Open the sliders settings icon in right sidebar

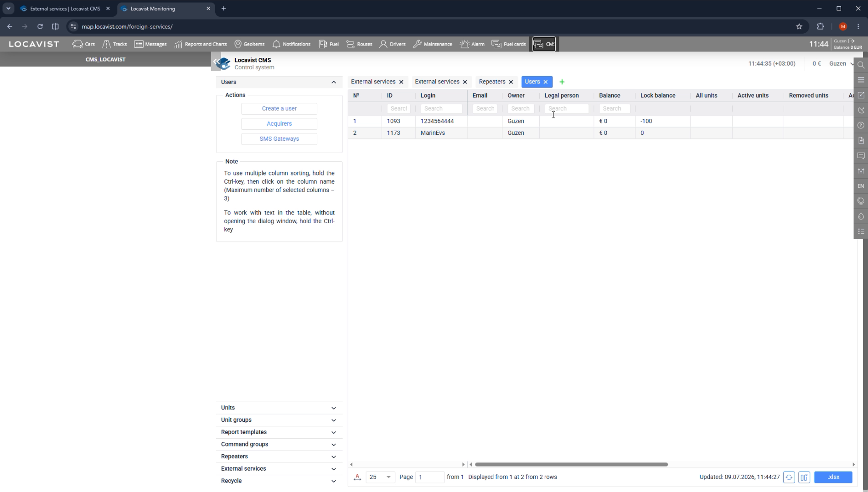click(x=861, y=171)
